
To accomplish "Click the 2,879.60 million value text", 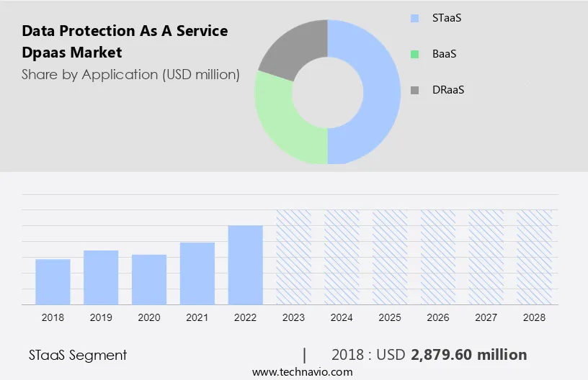I will tap(468, 355).
